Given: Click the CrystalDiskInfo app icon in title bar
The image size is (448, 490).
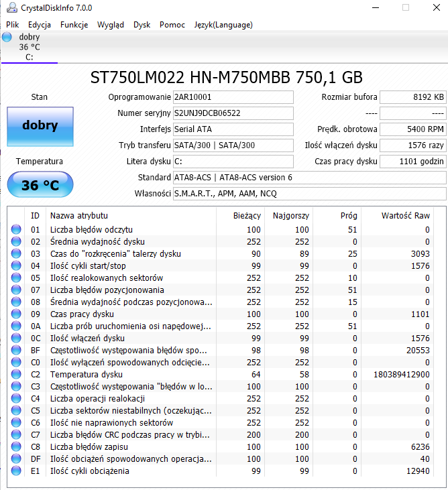Looking at the screenshot, I should pyautogui.click(x=12, y=7).
